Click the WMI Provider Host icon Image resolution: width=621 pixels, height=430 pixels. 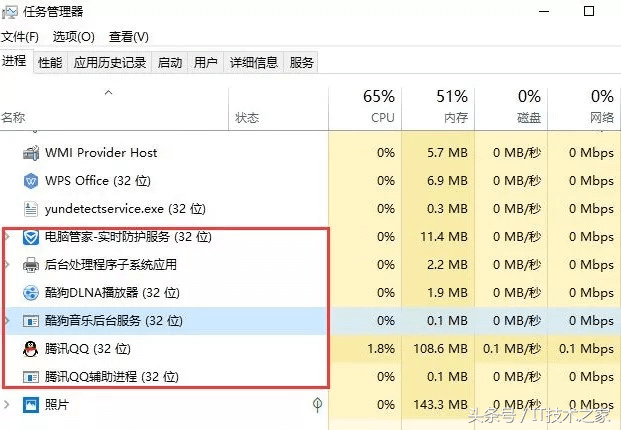[31, 153]
